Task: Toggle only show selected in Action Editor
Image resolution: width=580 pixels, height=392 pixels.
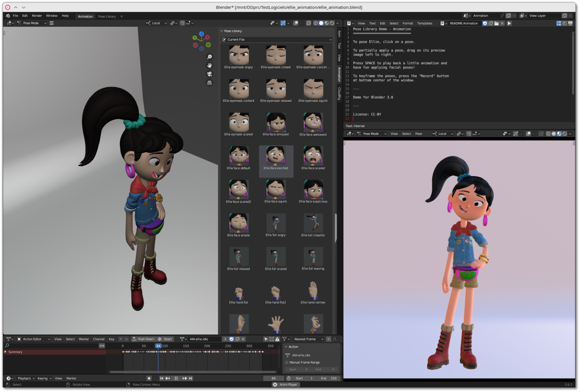Action: pos(266,339)
